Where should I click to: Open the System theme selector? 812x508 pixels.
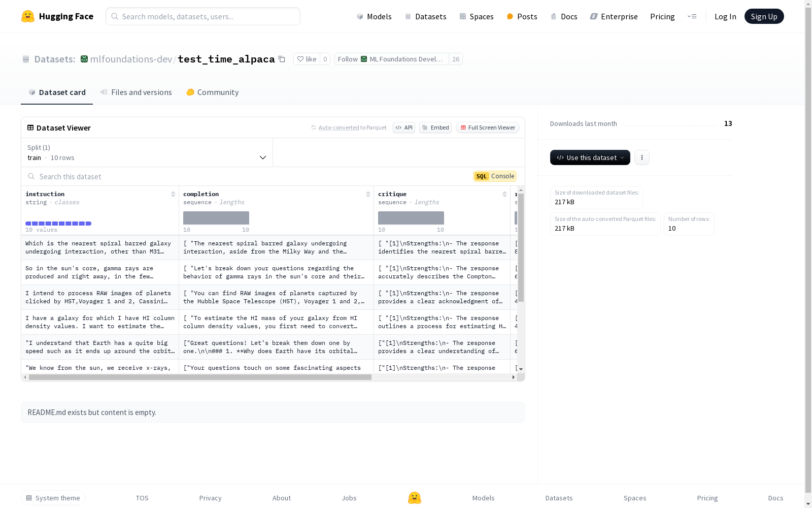(53, 498)
